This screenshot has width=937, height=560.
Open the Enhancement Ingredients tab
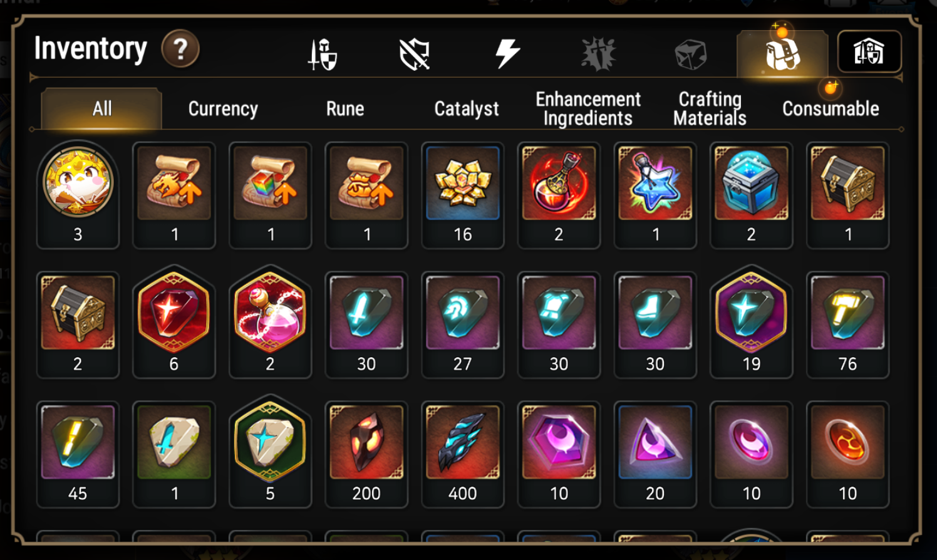click(x=588, y=109)
